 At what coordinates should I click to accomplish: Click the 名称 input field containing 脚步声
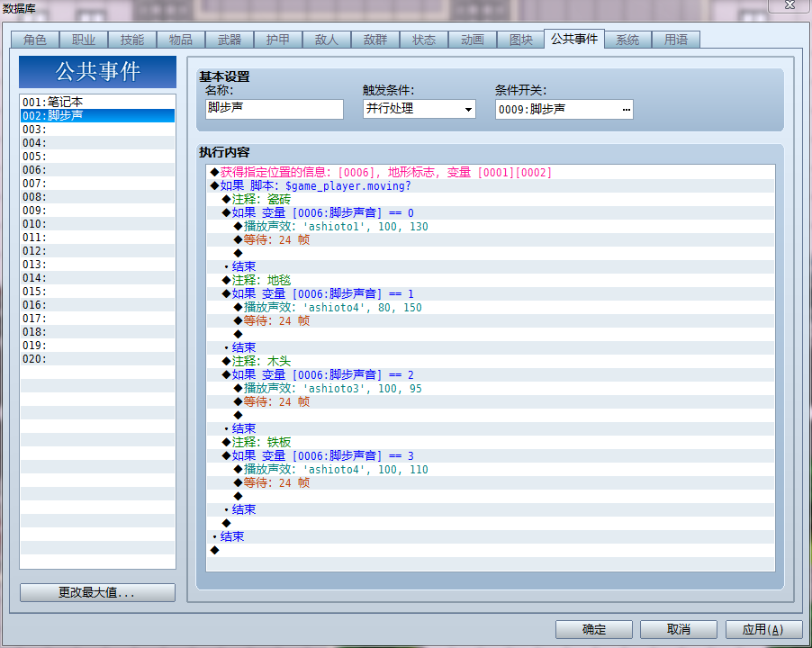(275, 109)
